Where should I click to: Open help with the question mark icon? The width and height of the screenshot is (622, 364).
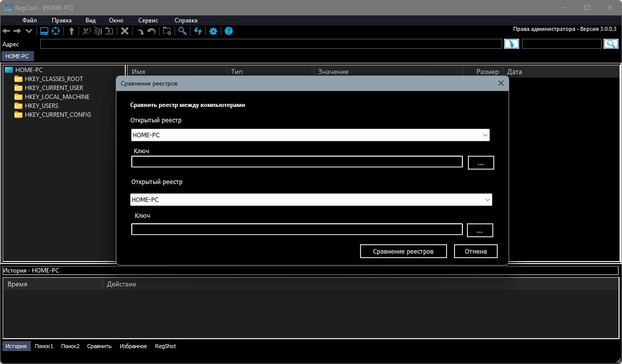tap(229, 31)
